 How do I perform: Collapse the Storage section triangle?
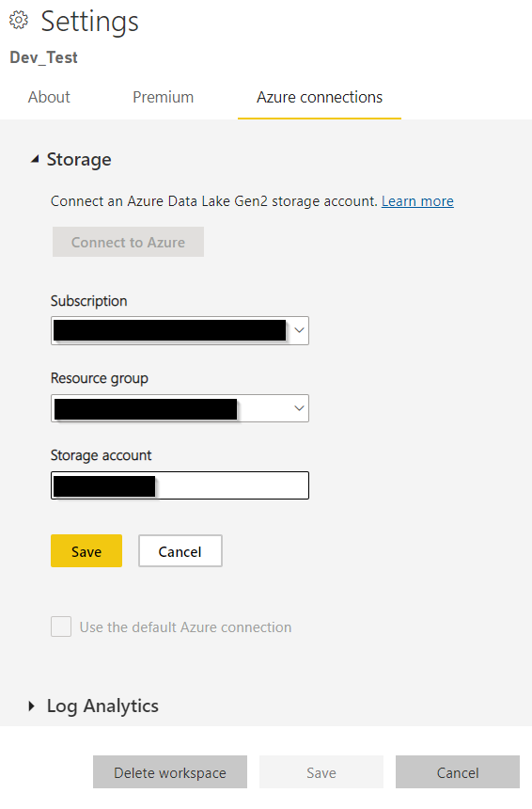pos(35,159)
